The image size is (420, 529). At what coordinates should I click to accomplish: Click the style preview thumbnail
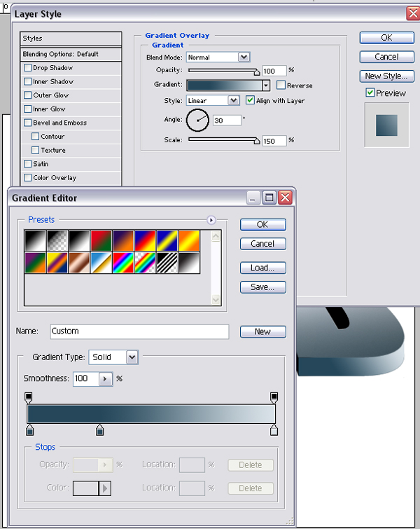[x=386, y=125]
